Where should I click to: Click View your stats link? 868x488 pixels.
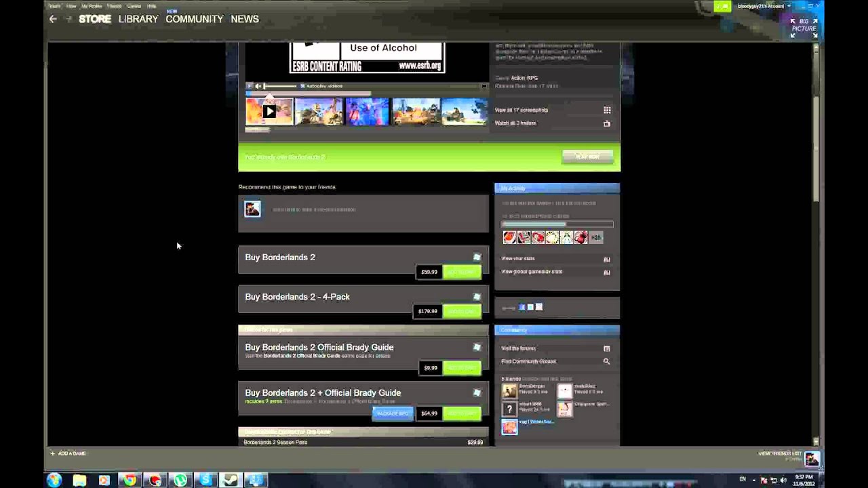[518, 258]
